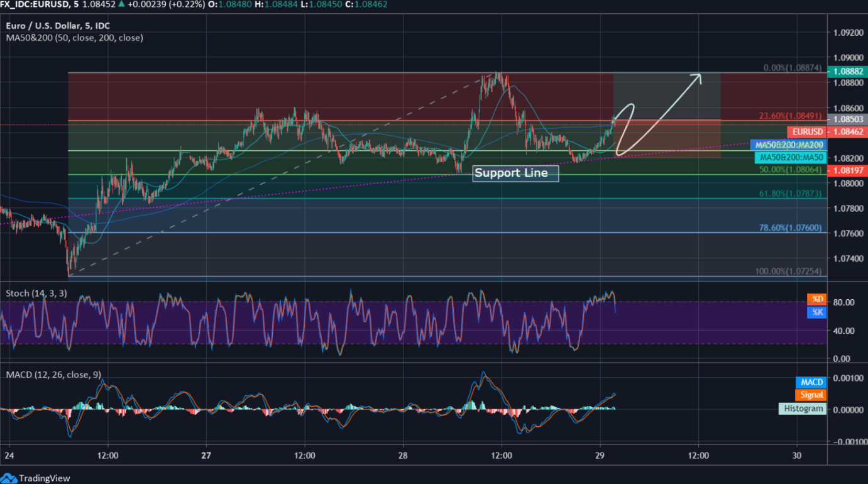This screenshot has height=484, width=868.
Task: Click the Histogram series tag
Action: point(803,409)
